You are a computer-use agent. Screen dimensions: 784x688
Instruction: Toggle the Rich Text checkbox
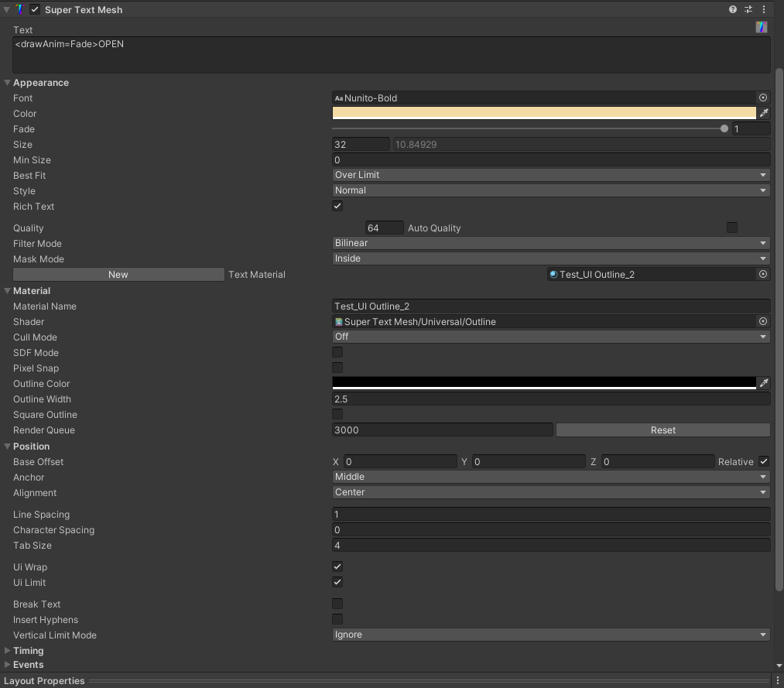[x=337, y=206]
